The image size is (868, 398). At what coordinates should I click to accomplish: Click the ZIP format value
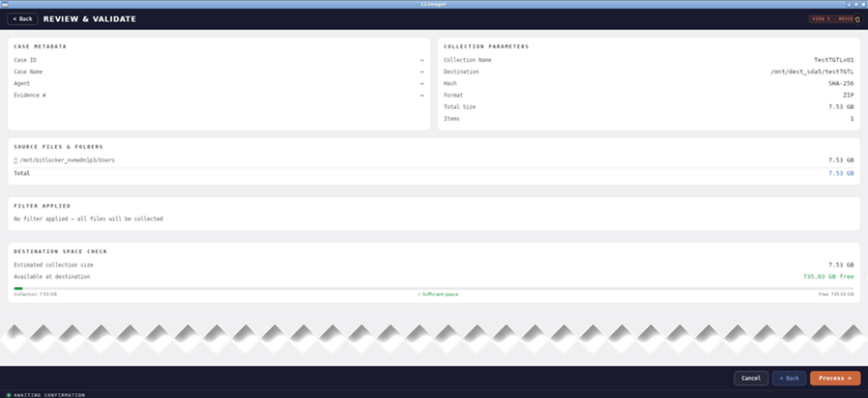[849, 96]
